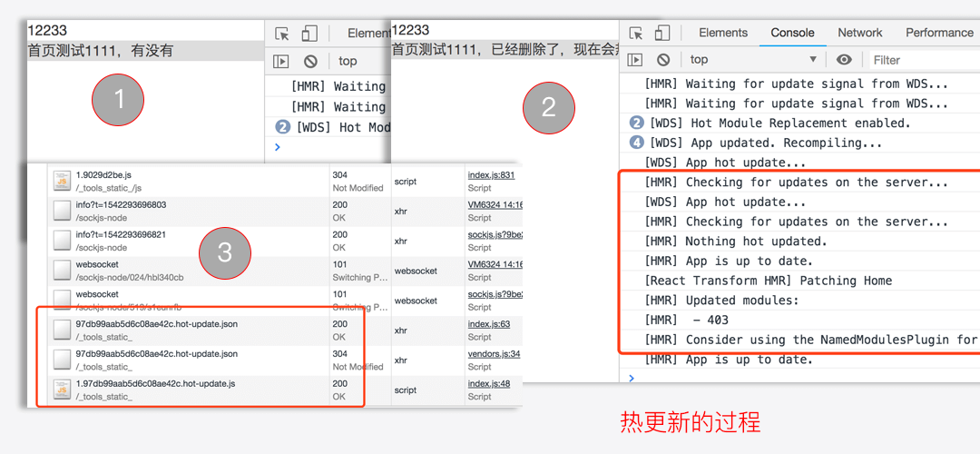This screenshot has height=454, width=980.
Task: Toggle device toolbar icon in left DevTools
Action: (x=309, y=34)
